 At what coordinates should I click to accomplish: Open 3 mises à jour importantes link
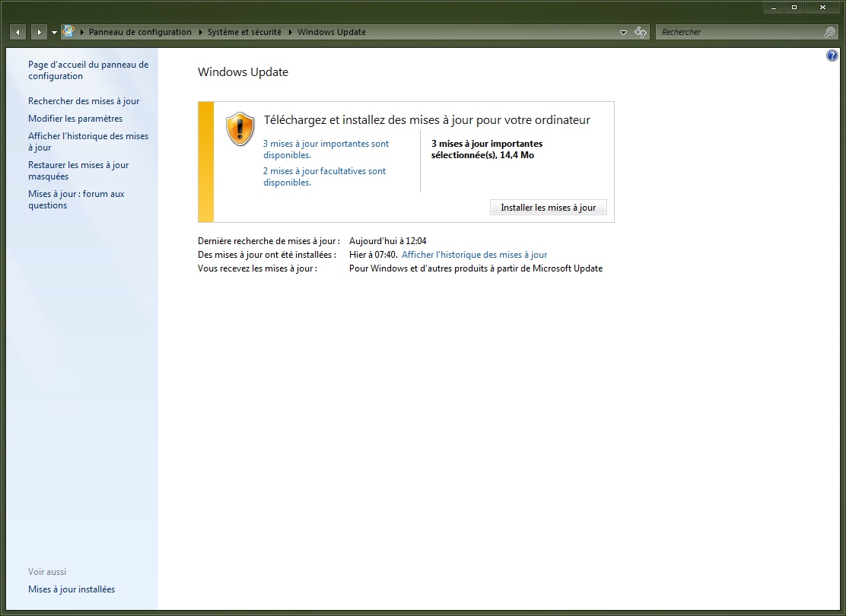[326, 149]
